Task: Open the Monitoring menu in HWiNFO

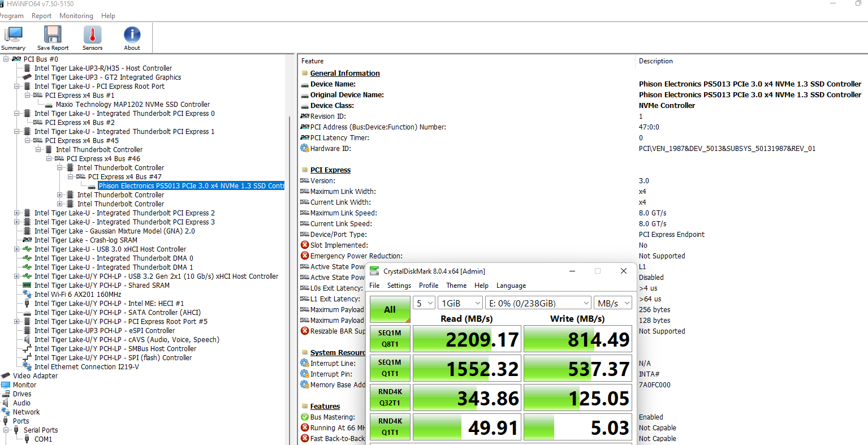Action: (x=76, y=16)
